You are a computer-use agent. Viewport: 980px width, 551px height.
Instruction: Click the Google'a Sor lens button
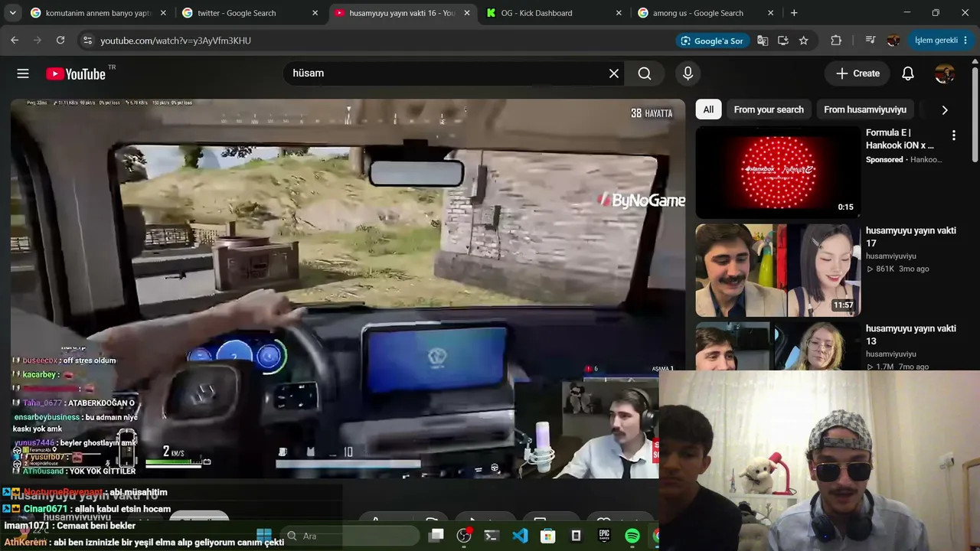point(712,41)
